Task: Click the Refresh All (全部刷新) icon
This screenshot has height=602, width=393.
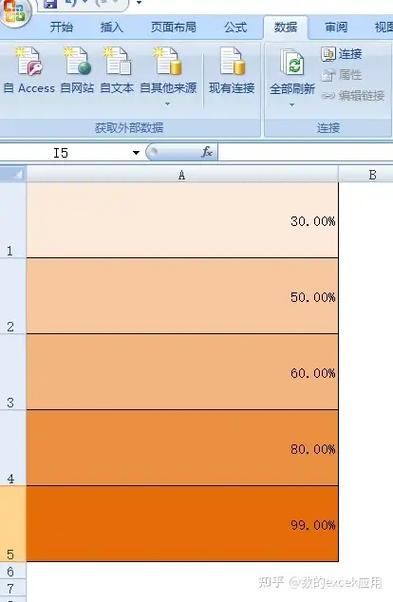Action: [x=292, y=62]
